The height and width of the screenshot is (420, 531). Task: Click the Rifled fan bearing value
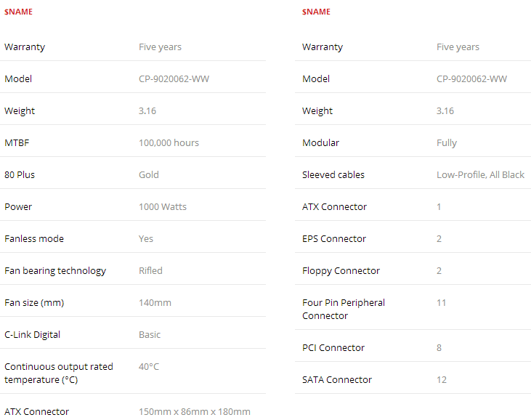click(x=150, y=270)
